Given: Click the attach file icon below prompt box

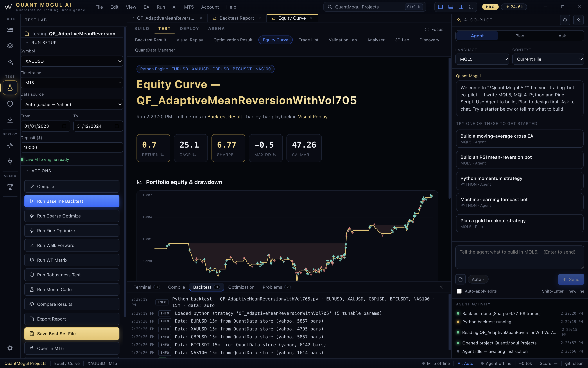Looking at the screenshot, I should pyautogui.click(x=460, y=279).
